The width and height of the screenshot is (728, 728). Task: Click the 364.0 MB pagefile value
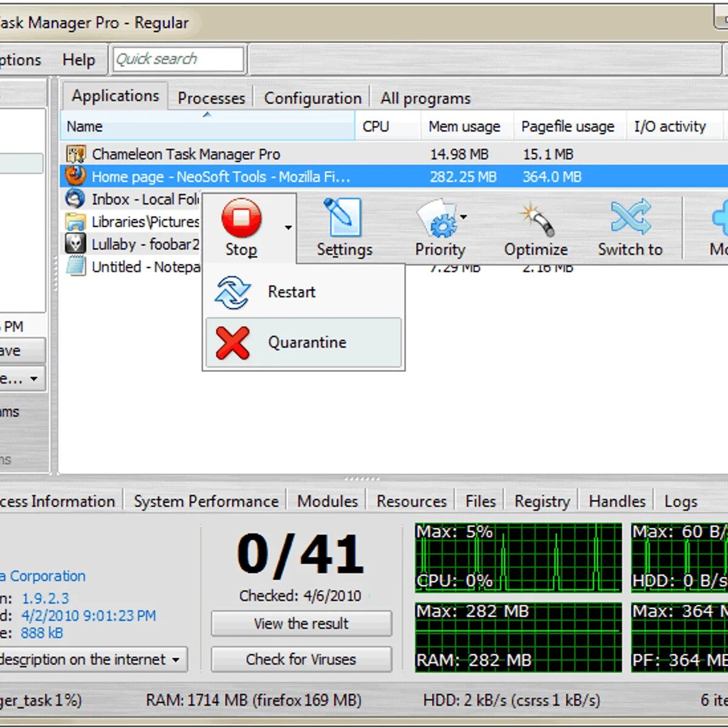coord(552,177)
